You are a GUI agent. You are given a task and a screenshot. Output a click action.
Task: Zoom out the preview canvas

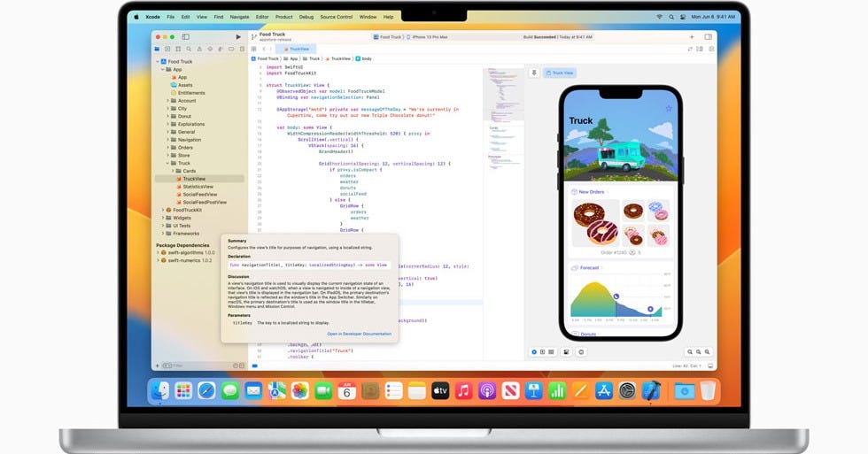(x=690, y=351)
